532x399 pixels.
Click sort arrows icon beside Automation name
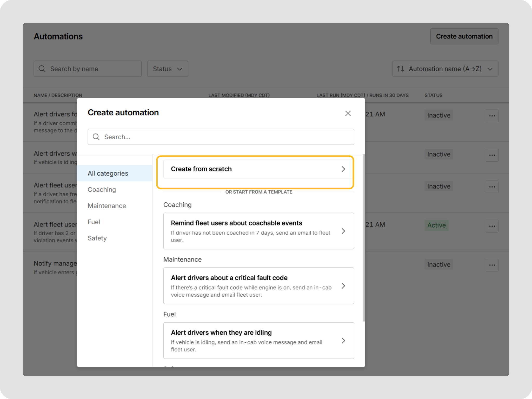pos(400,69)
